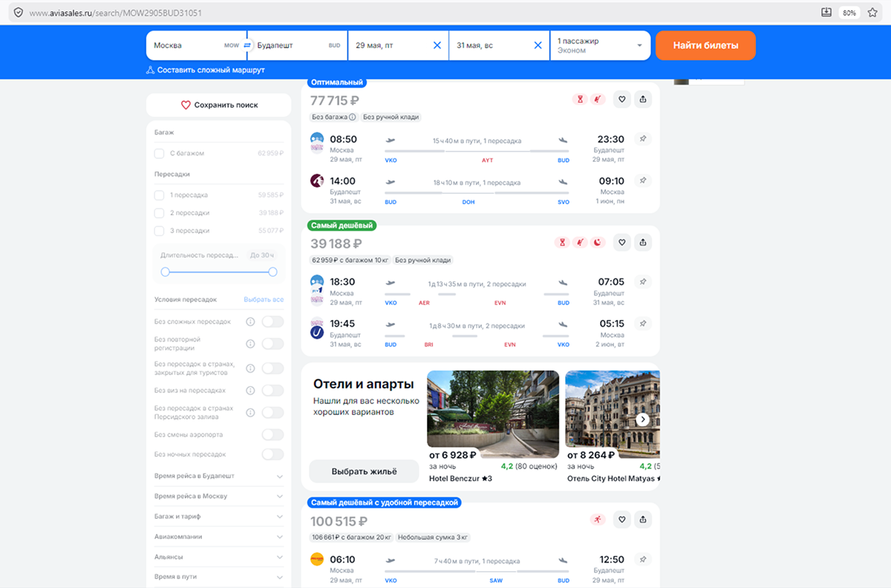The height and width of the screenshot is (588, 891).
Task: Enable Без ночных пересадок switch
Action: click(272, 454)
